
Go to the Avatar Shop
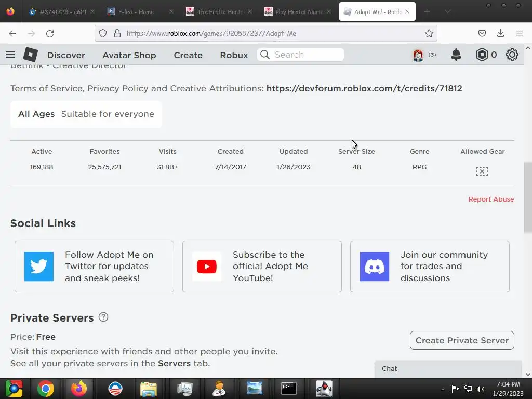pos(129,55)
